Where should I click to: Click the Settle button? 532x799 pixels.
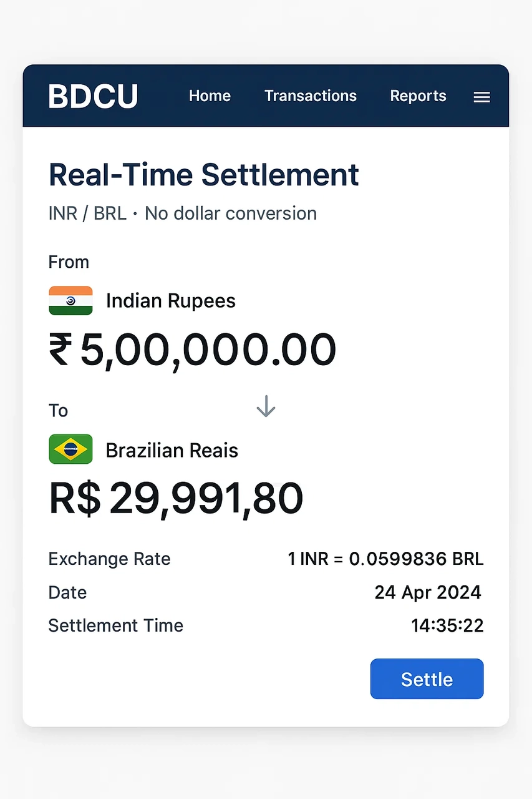pyautogui.click(x=427, y=679)
